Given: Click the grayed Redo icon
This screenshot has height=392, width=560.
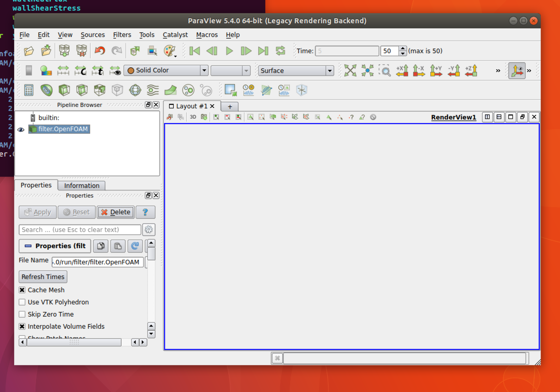Looking at the screenshot, I should pos(117,51).
